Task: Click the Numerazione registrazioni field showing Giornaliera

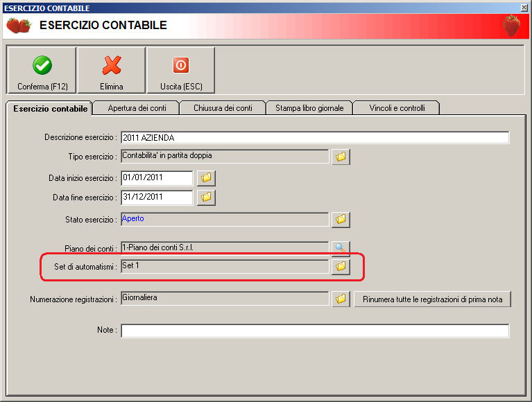Action: click(225, 298)
